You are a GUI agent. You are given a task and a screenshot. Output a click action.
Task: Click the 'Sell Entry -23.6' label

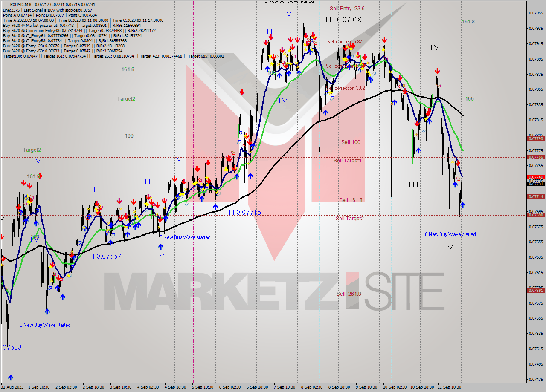pyautogui.click(x=347, y=8)
